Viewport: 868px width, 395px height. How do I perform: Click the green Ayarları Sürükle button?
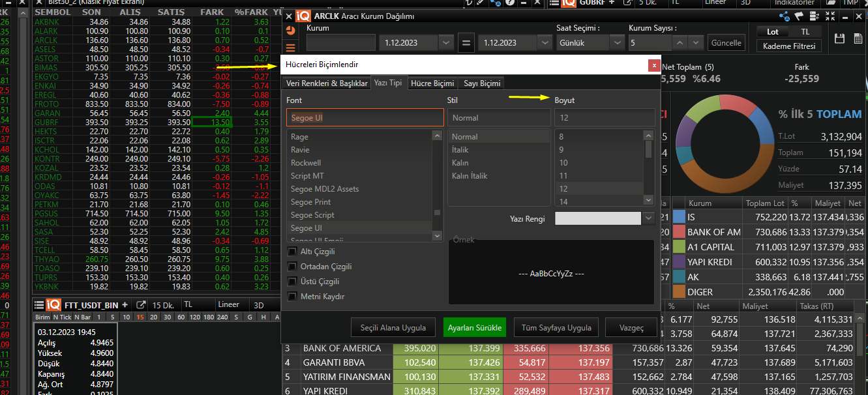tap(474, 327)
